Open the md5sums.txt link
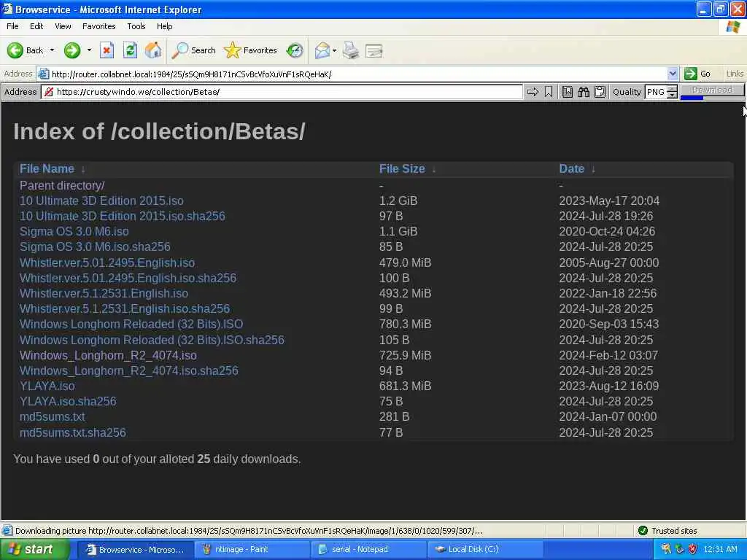Image resolution: width=747 pixels, height=560 pixels. [53, 416]
